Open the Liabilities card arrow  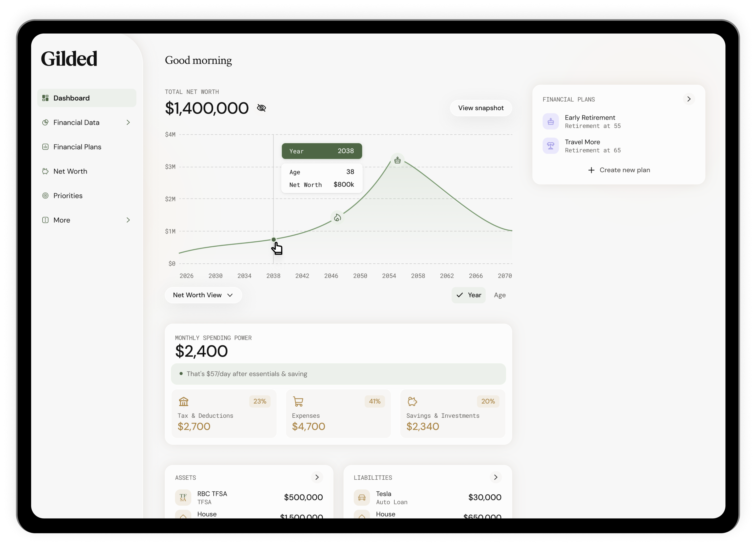point(496,477)
